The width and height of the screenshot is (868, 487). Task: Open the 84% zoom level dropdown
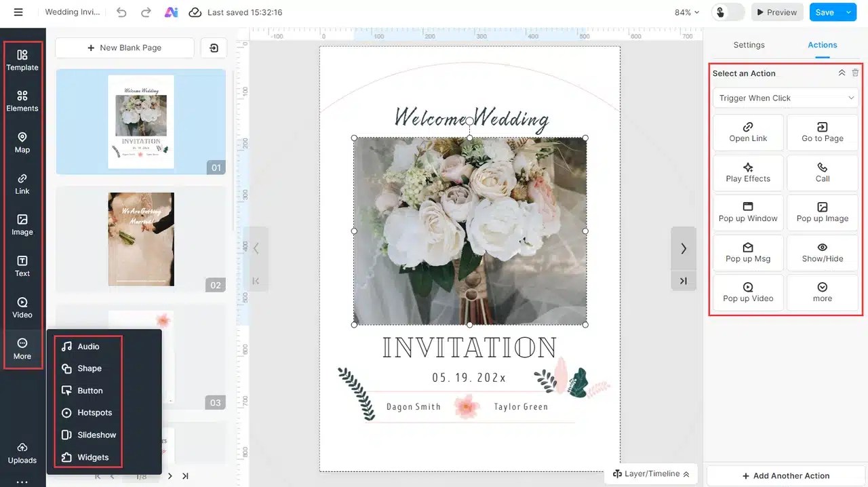click(x=685, y=12)
